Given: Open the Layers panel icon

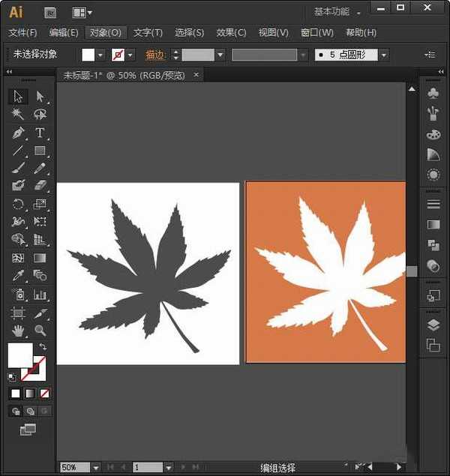Looking at the screenshot, I should [433, 325].
